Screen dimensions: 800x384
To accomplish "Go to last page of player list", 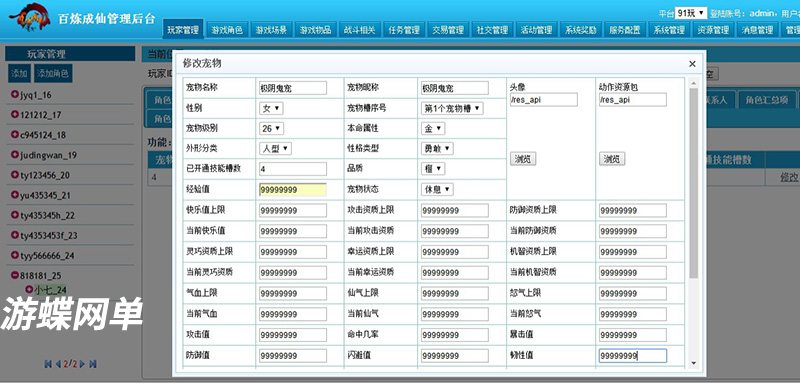I will (93, 364).
